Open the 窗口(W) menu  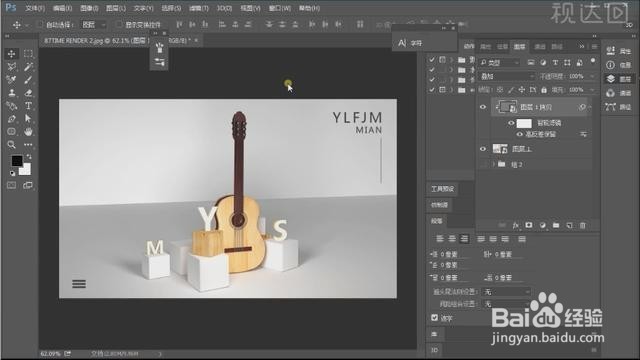click(280, 8)
